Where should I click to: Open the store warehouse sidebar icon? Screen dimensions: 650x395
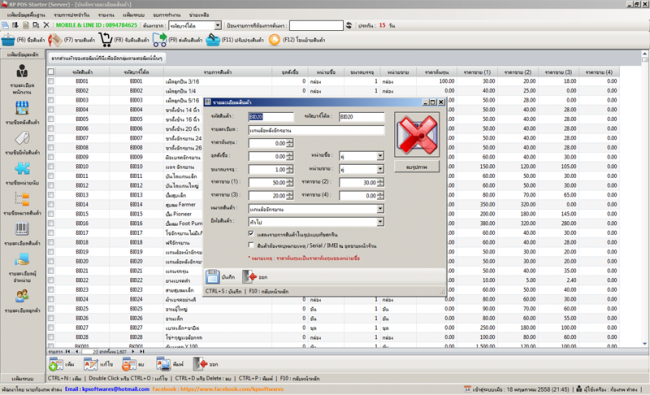(x=22, y=108)
